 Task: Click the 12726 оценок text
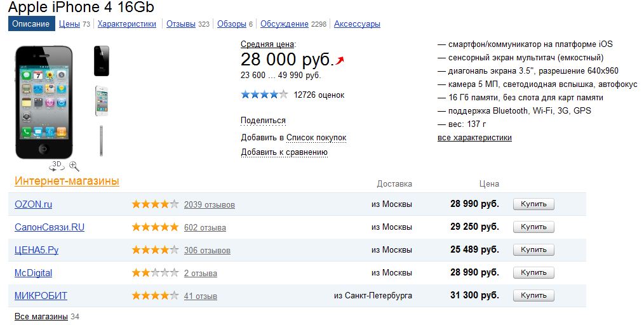[x=319, y=95]
